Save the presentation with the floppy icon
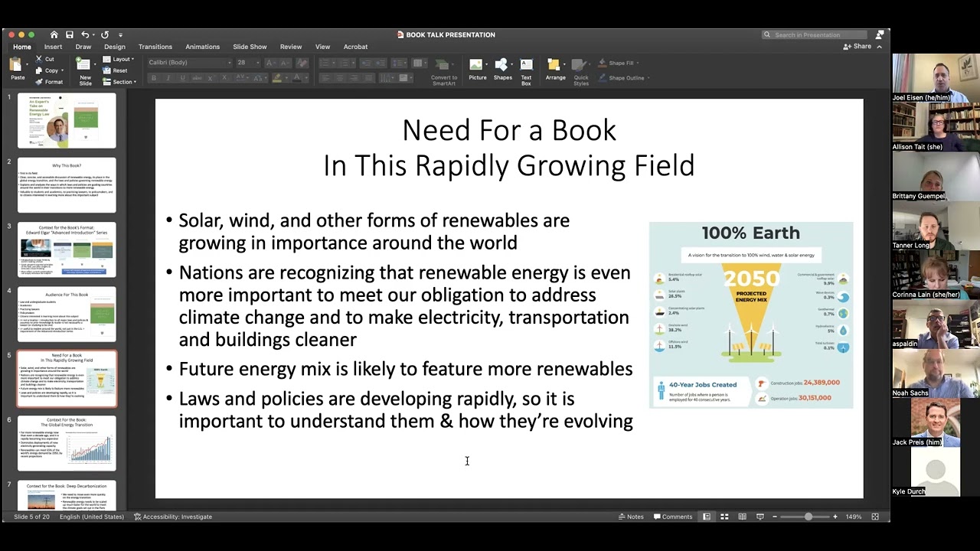The height and width of the screenshot is (551, 980). click(70, 34)
